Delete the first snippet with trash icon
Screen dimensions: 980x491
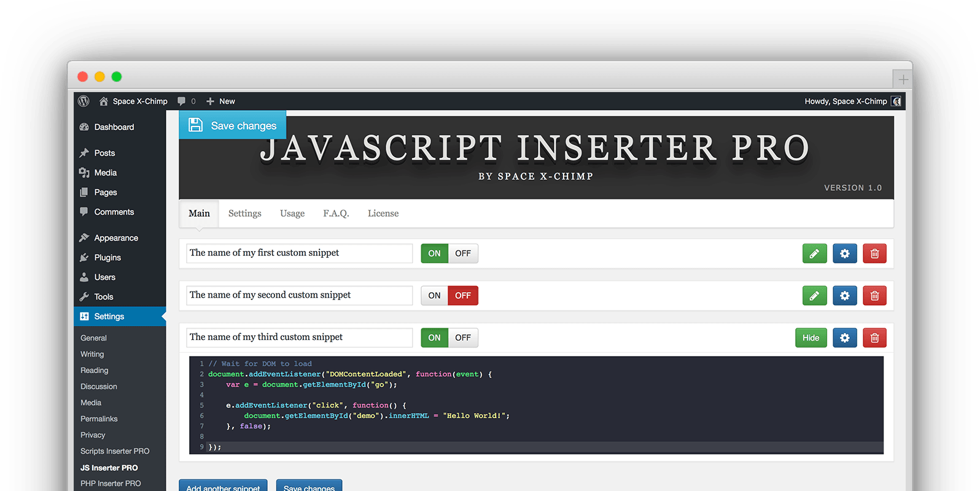(x=874, y=253)
